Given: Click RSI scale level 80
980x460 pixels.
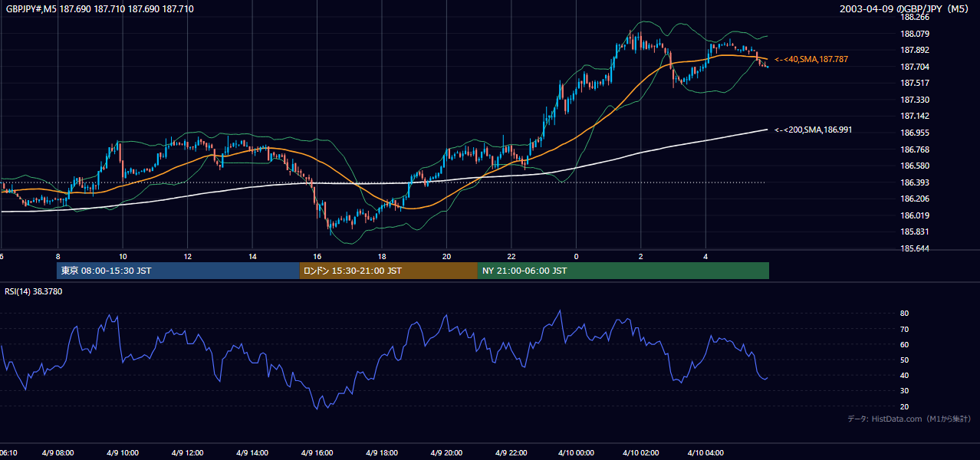Looking at the screenshot, I should (x=905, y=314).
